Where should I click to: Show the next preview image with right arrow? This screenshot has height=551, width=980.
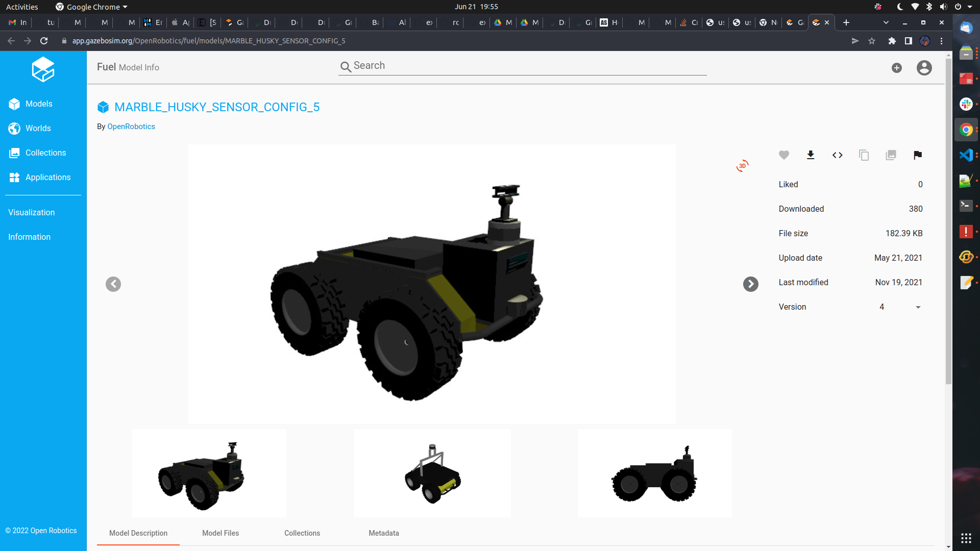pos(750,284)
